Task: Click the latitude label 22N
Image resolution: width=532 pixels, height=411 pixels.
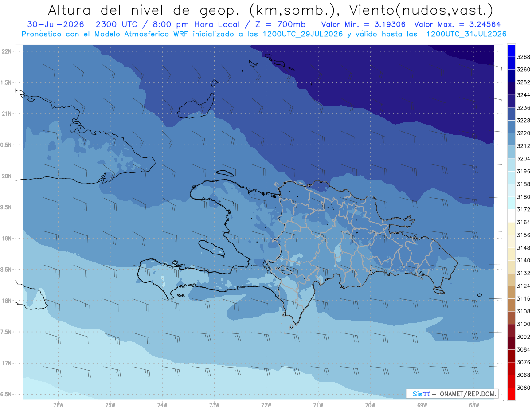Action: click(x=7, y=51)
